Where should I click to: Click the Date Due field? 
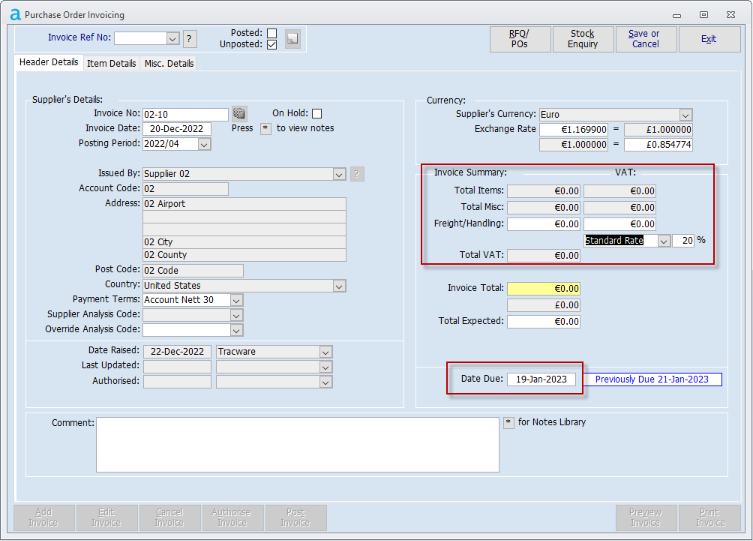point(542,379)
